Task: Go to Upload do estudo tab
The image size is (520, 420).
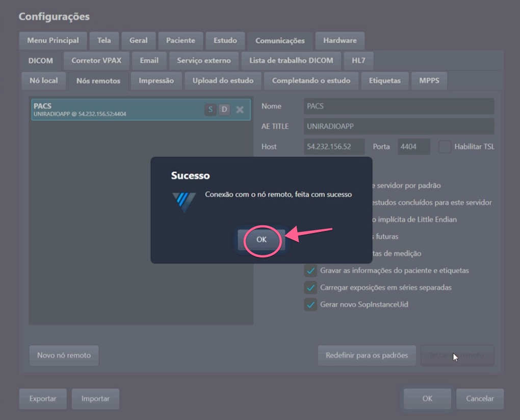Action: 223,81
